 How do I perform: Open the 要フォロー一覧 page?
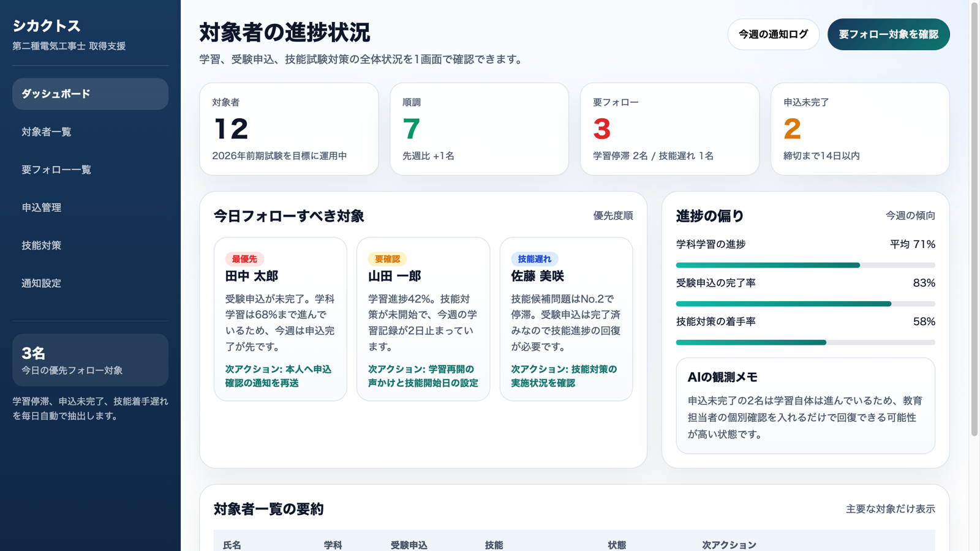pyautogui.click(x=56, y=170)
